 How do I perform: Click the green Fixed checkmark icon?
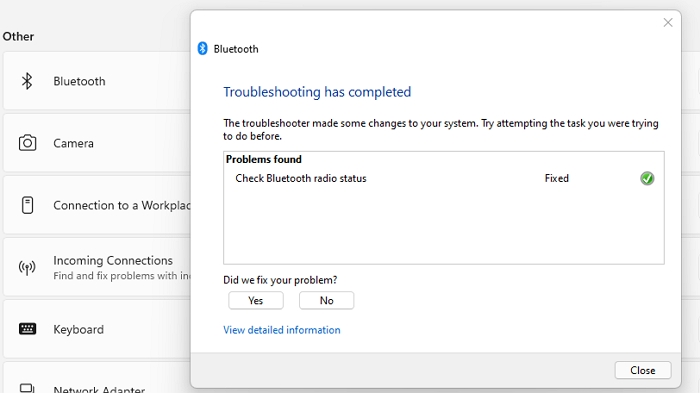[647, 178]
